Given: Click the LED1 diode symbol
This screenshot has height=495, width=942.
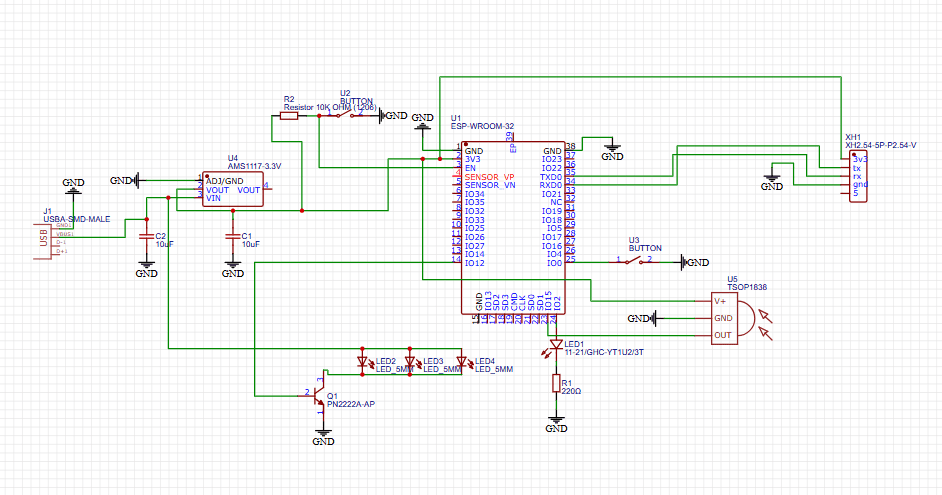Looking at the screenshot, I should [x=554, y=347].
